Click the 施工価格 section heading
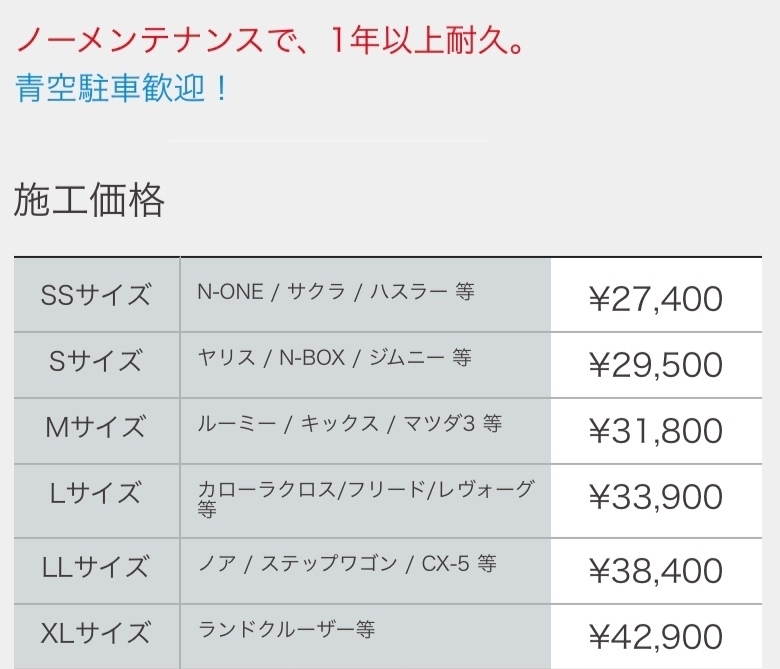 [89, 201]
